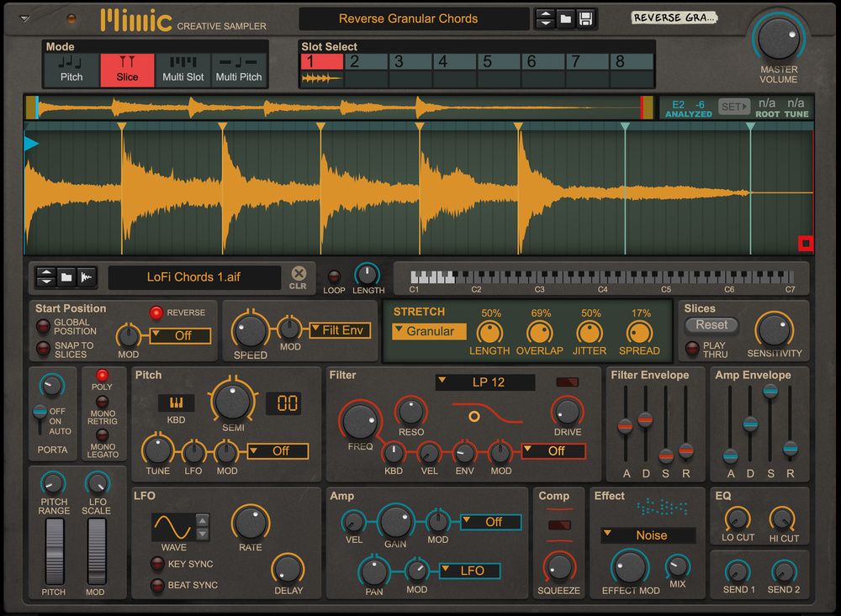Open the Granular stretch type dropdown
This screenshot has height=616, width=841.
point(429,331)
